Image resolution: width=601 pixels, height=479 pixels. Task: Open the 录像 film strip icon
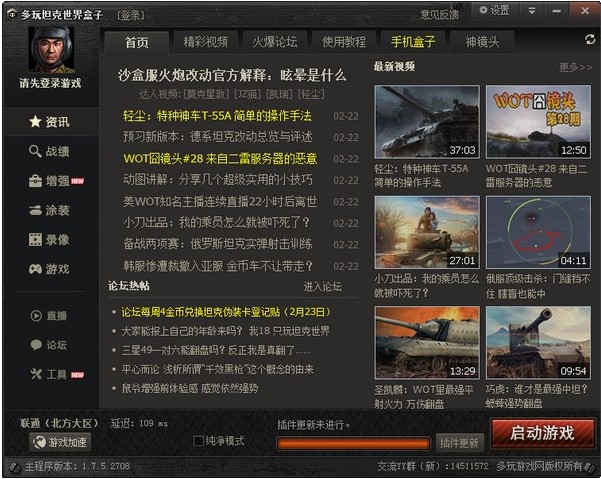(x=35, y=240)
